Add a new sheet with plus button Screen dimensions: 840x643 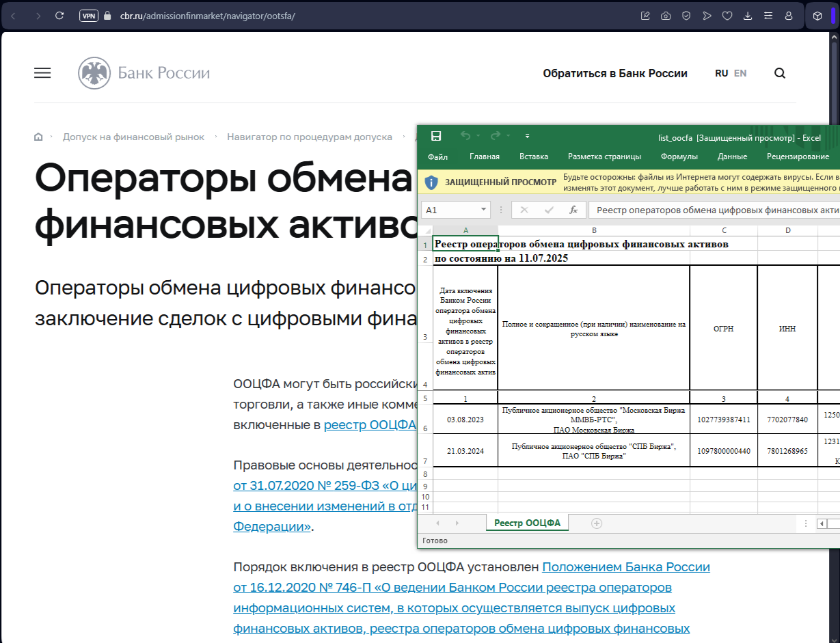click(596, 523)
